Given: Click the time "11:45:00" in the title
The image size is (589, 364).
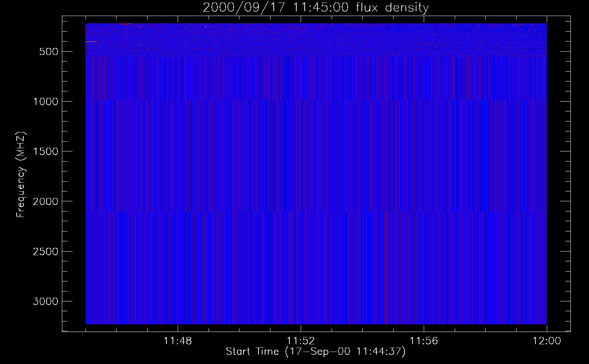Looking at the screenshot, I should (x=321, y=7).
